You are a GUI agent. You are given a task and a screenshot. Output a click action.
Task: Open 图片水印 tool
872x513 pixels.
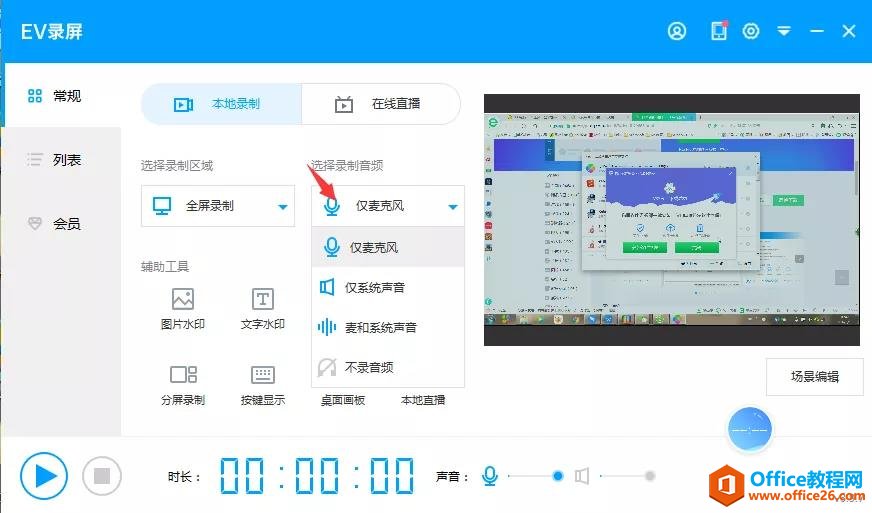click(183, 309)
